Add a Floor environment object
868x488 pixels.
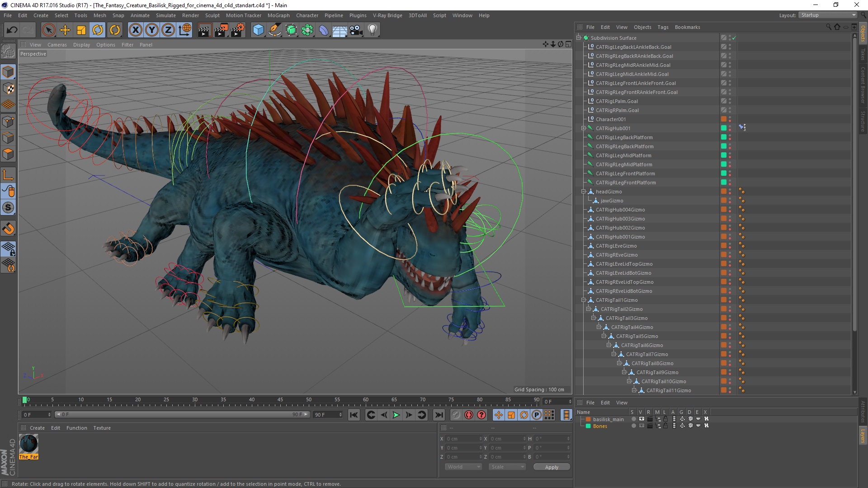[x=340, y=30]
